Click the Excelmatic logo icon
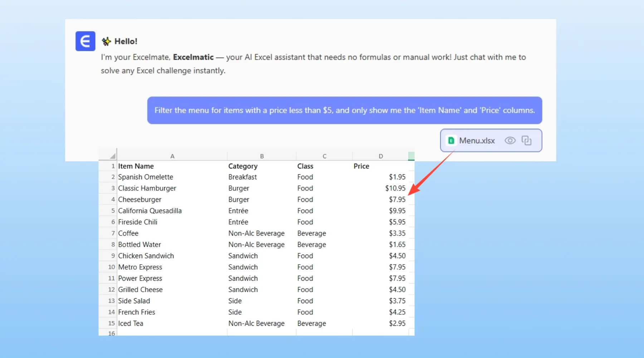 85,41
